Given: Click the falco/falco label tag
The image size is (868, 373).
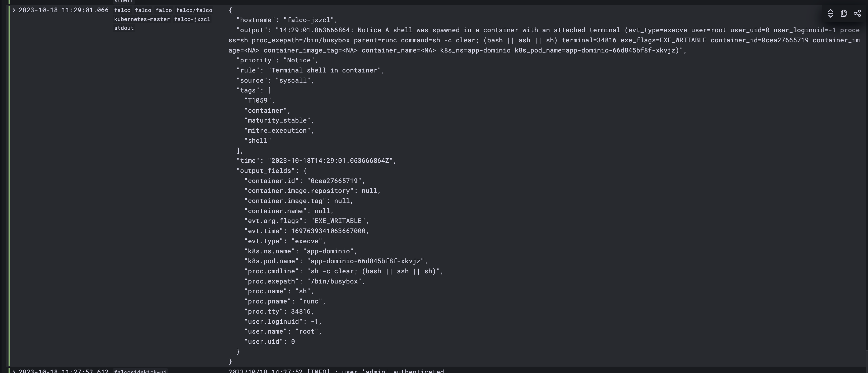Looking at the screenshot, I should click(x=194, y=10).
